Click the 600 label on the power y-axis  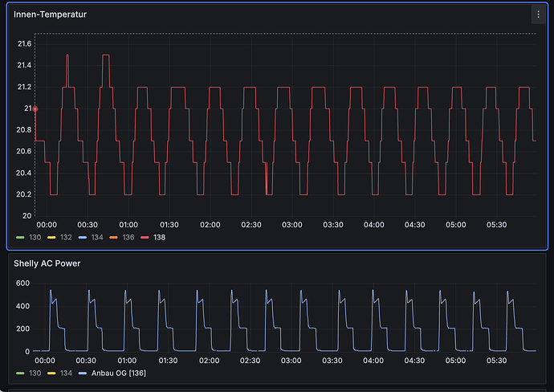[22, 284]
